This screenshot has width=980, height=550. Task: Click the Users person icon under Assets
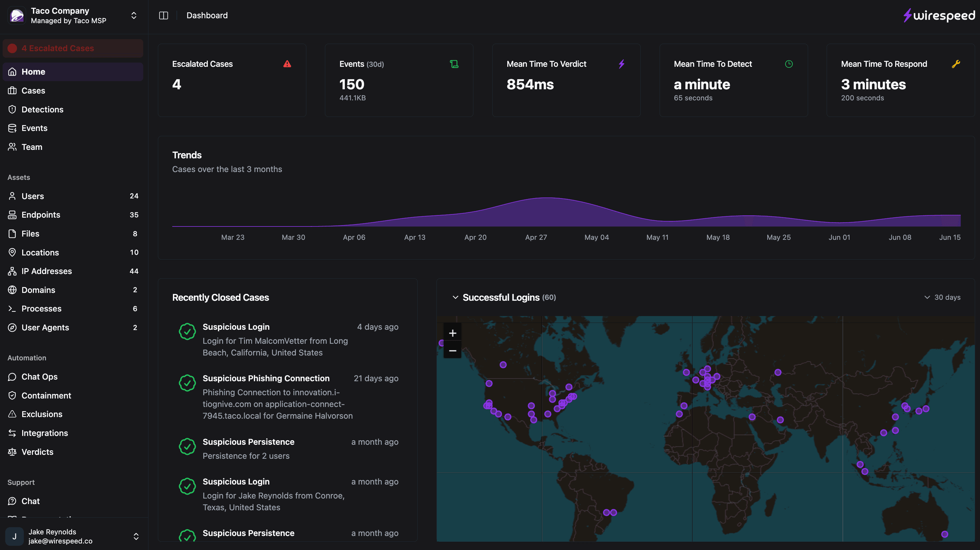point(12,196)
